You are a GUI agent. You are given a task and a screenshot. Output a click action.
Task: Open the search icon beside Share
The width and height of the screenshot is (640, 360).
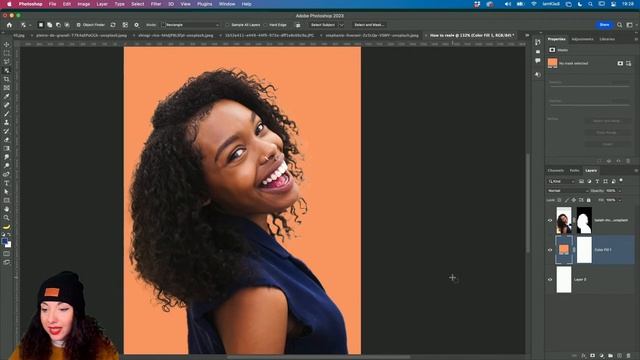pos(620,25)
